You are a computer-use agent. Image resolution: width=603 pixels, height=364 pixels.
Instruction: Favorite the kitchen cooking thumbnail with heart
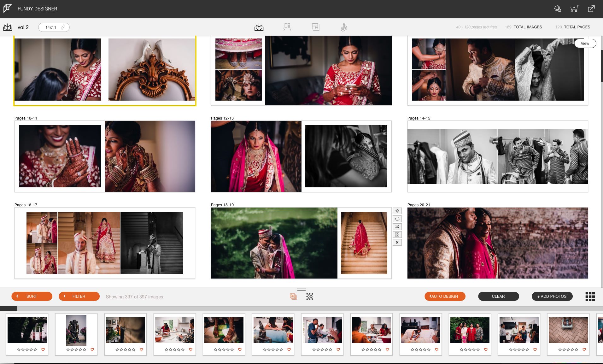[x=191, y=349]
